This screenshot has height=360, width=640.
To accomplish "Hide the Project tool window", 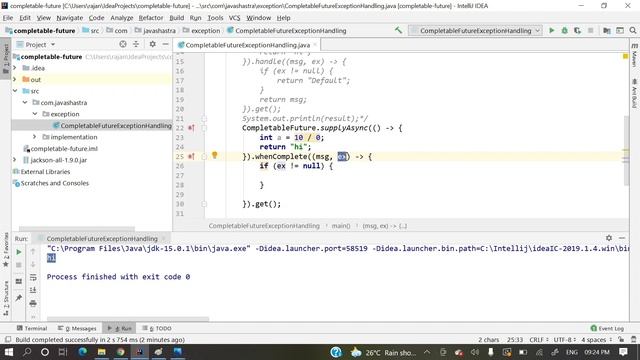I will (x=165, y=44).
